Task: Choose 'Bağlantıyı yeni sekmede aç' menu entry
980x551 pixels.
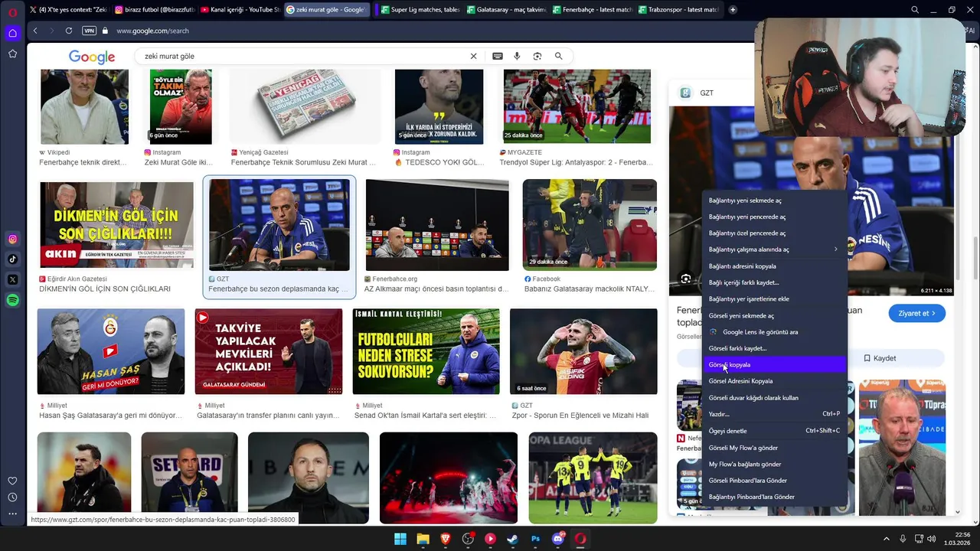Action: tap(774, 201)
